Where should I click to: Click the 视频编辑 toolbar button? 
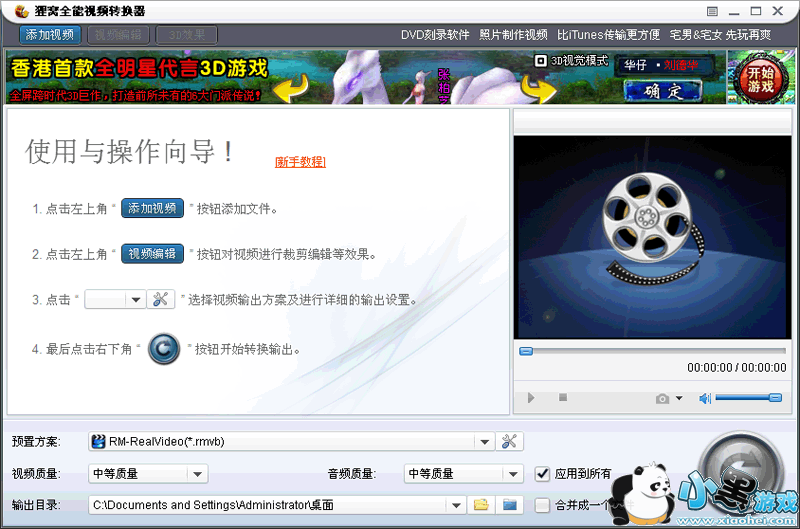118,35
